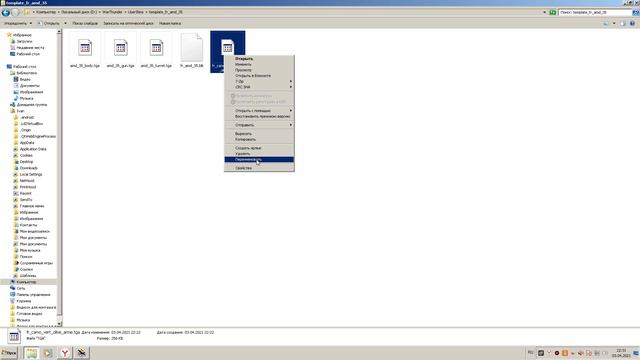Choose Изменить in the context menu
Image resolution: width=640 pixels, height=360 pixels.
point(259,64)
